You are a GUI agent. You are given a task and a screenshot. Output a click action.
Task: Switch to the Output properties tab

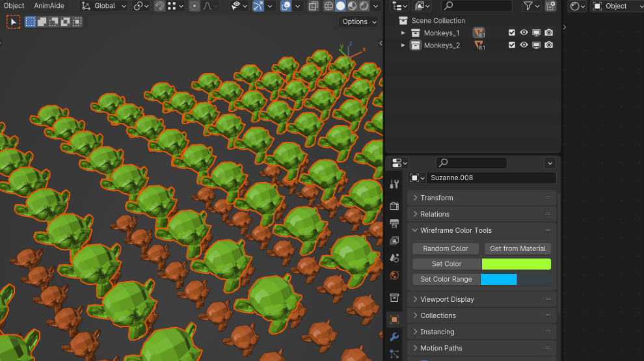pyautogui.click(x=394, y=223)
